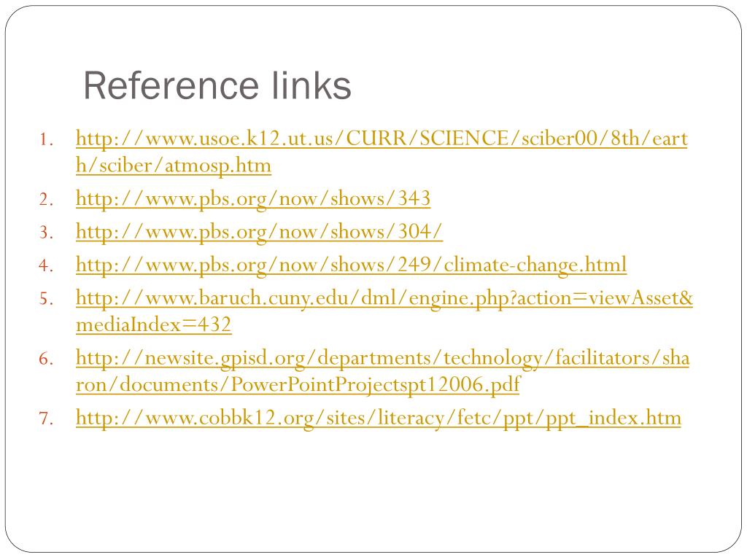Image resolution: width=747 pixels, height=560 pixels.
Task: Open the newsite.gpisd.org departments technology link
Action: click(x=382, y=358)
